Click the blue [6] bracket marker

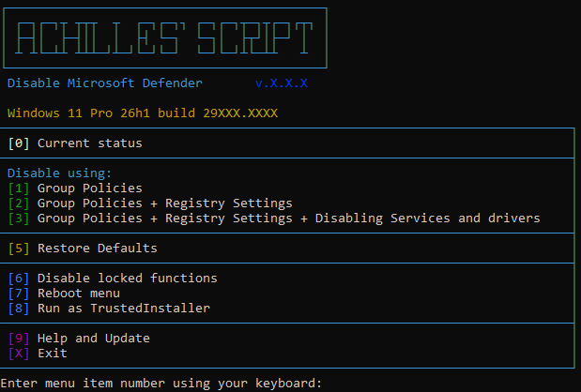pyautogui.click(x=19, y=279)
